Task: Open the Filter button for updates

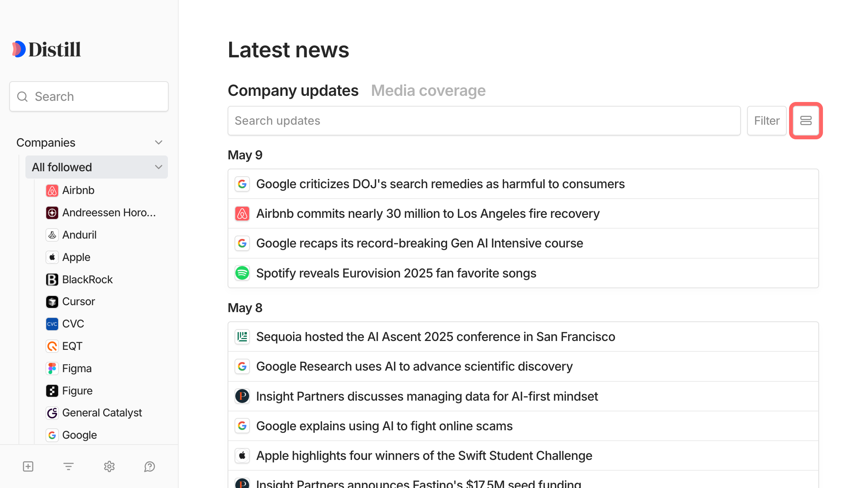Action: (x=766, y=121)
